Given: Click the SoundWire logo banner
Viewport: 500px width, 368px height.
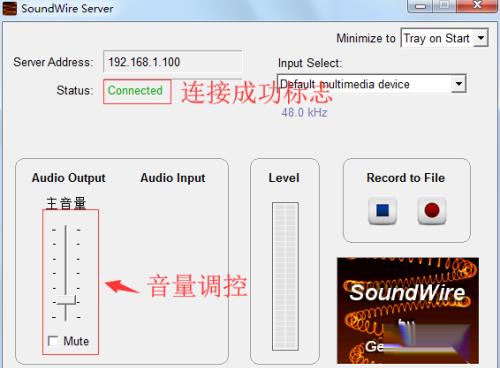Looking at the screenshot, I should (408, 310).
